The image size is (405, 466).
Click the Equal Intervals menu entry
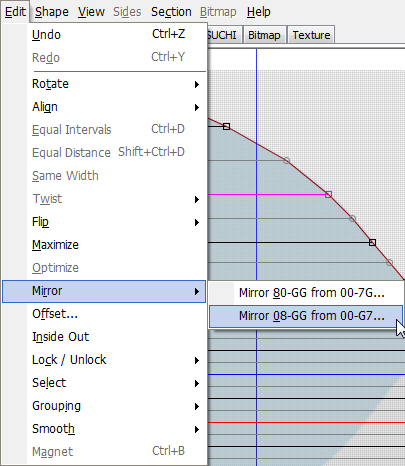[104, 130]
